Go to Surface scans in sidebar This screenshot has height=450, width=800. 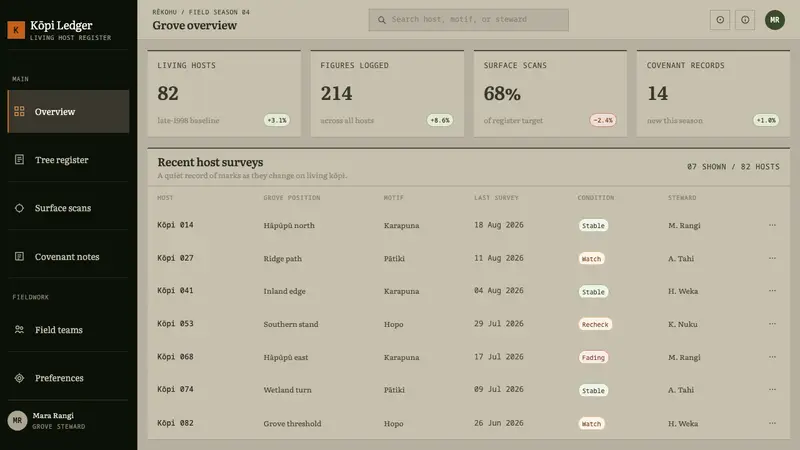[x=68, y=208]
